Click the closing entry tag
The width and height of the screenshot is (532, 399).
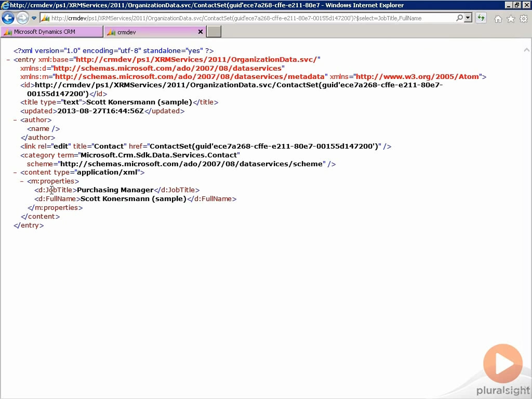click(29, 225)
